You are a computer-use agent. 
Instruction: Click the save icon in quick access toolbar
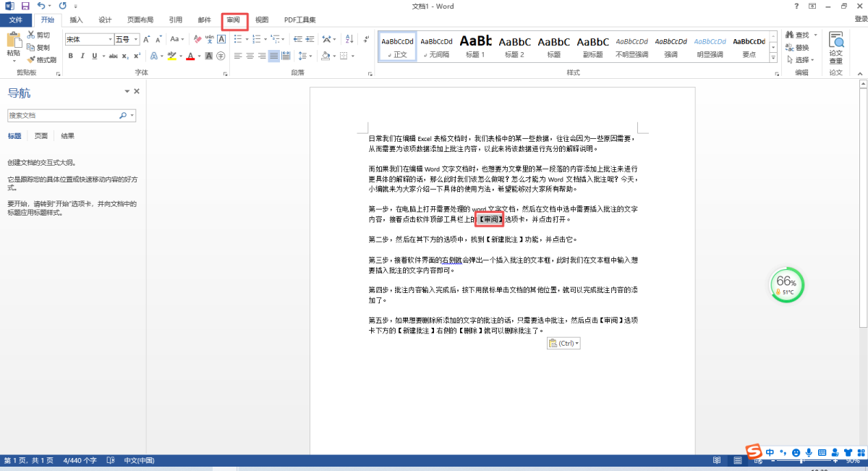coord(25,6)
